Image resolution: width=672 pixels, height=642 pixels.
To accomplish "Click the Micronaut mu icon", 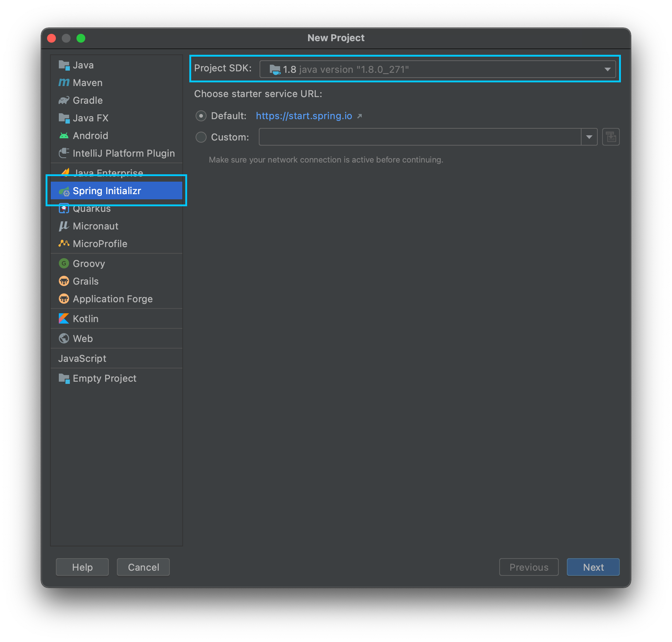I will [64, 226].
